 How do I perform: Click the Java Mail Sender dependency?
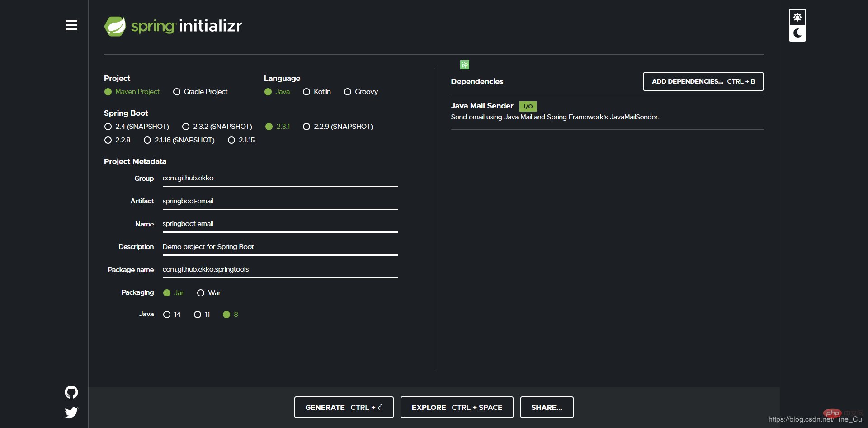[482, 106]
